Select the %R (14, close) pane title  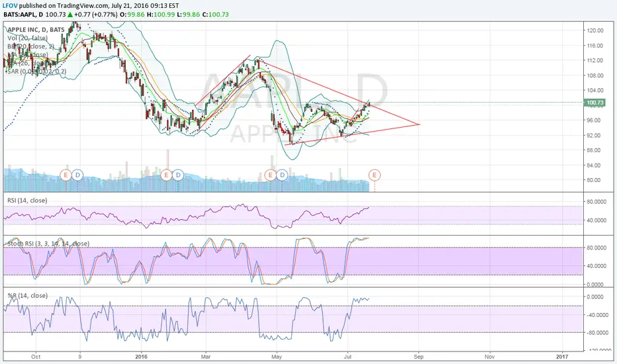pyautogui.click(x=28, y=296)
